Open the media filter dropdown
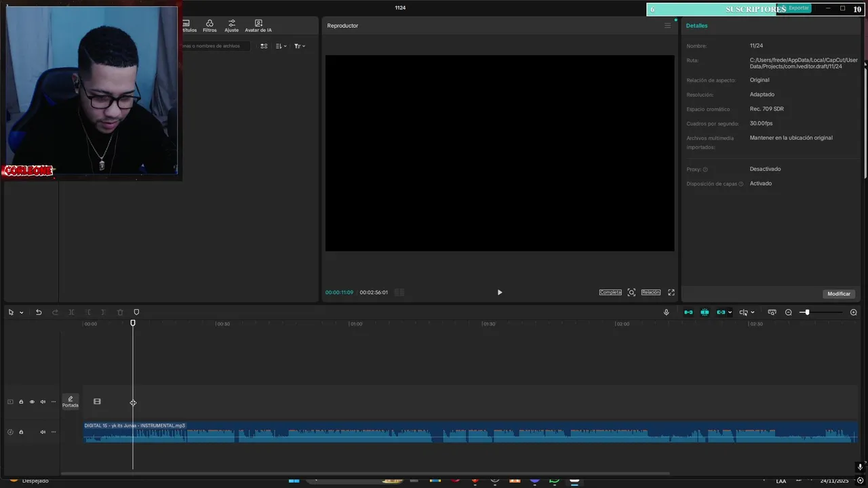 (300, 46)
